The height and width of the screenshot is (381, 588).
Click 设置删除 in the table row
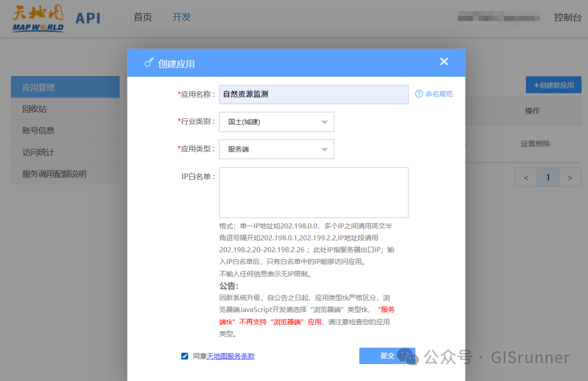click(x=535, y=144)
